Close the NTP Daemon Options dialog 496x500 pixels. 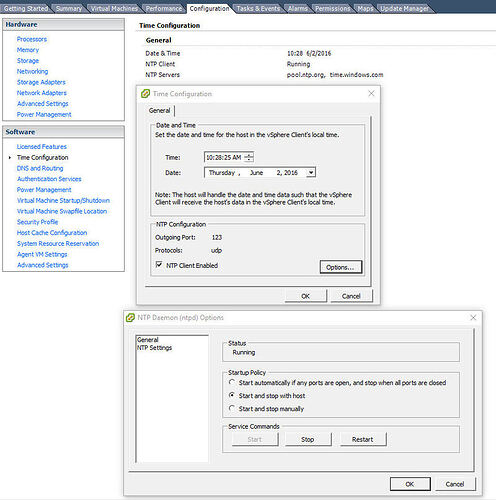pos(473,317)
